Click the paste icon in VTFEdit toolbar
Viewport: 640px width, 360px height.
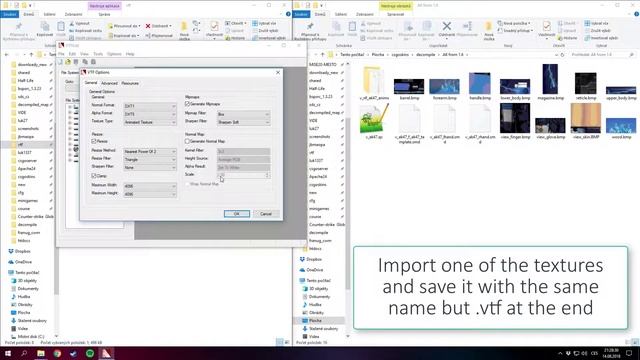93,62
